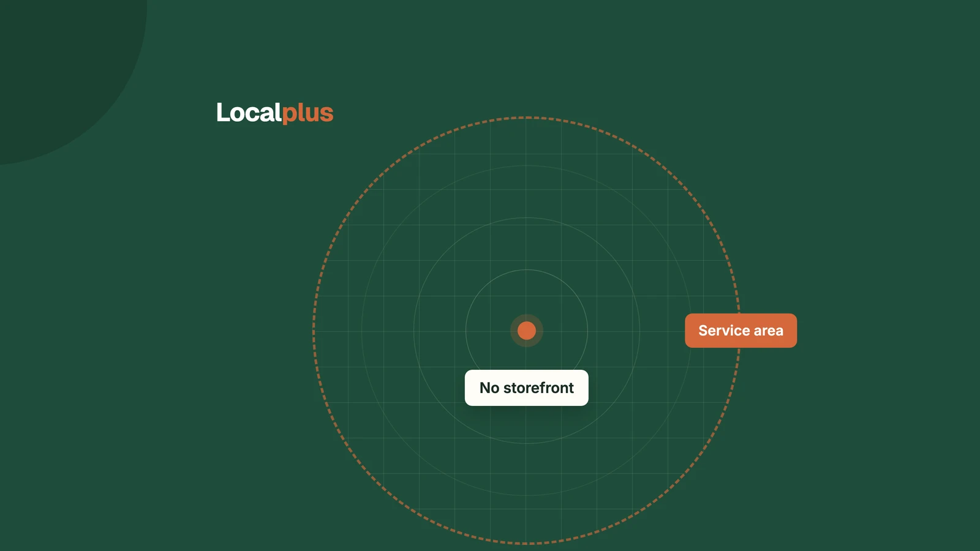
Task: Click the Localplus logo
Action: point(275,113)
